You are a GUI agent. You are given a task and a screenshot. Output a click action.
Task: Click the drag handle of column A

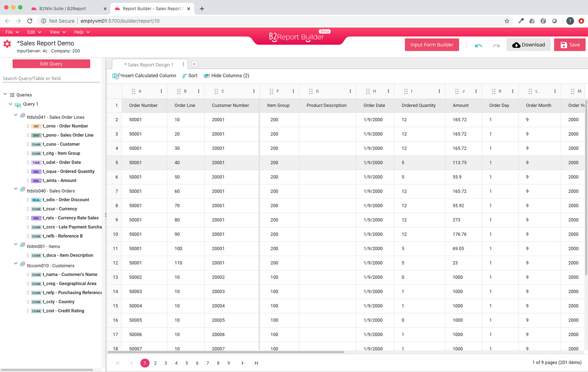pos(133,91)
